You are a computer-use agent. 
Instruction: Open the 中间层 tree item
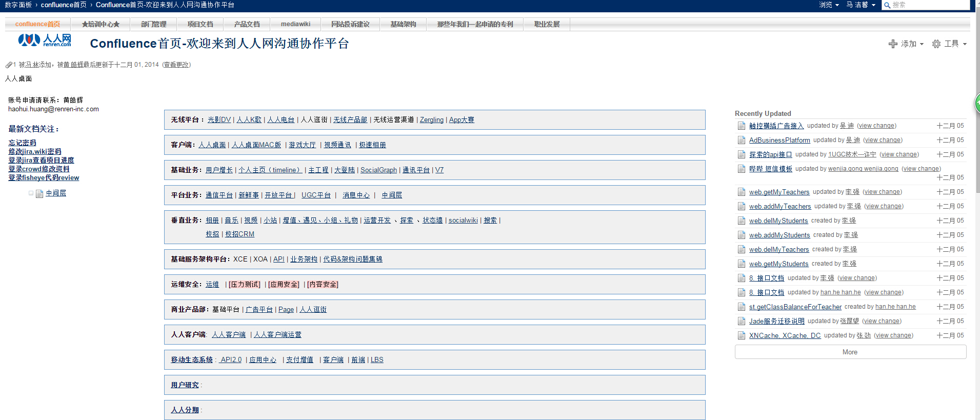tap(56, 193)
